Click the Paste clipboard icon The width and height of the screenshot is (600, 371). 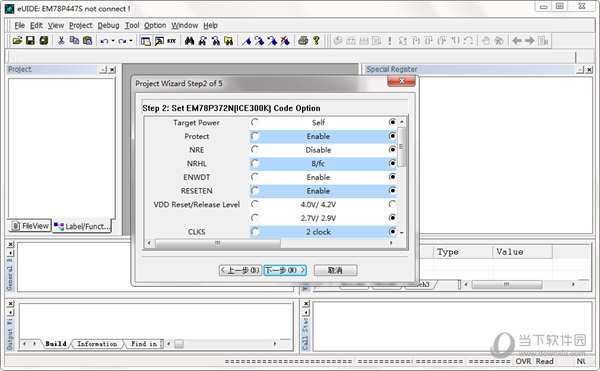[x=88, y=40]
